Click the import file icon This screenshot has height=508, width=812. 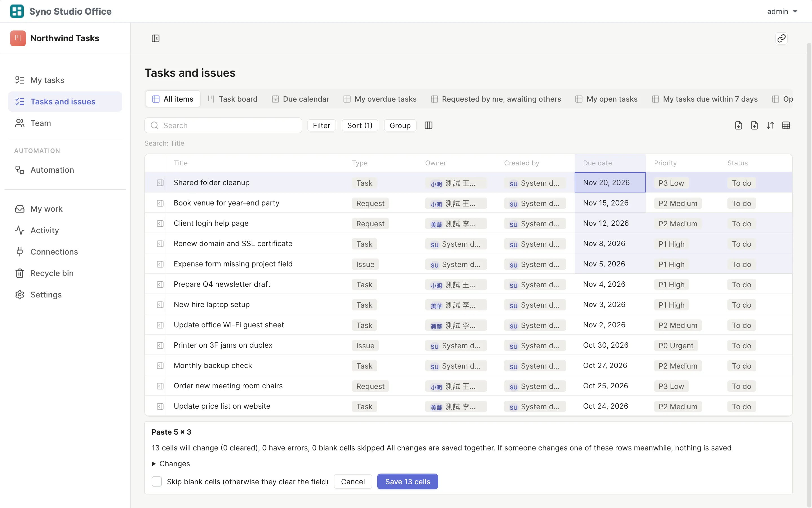pyautogui.click(x=738, y=125)
